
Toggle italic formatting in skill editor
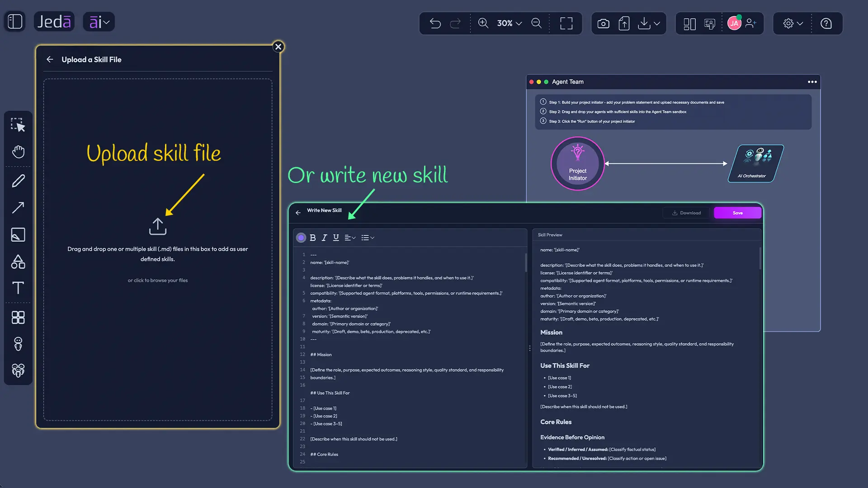[324, 238]
